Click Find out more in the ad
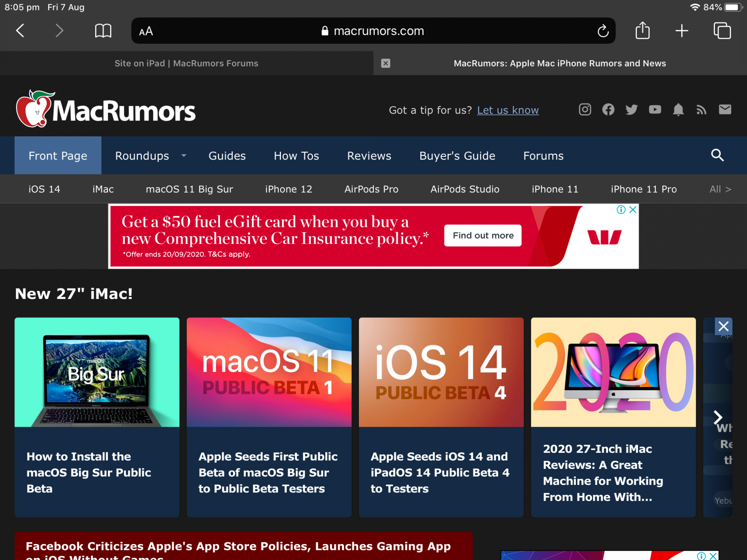The height and width of the screenshot is (560, 747). pyautogui.click(x=483, y=235)
